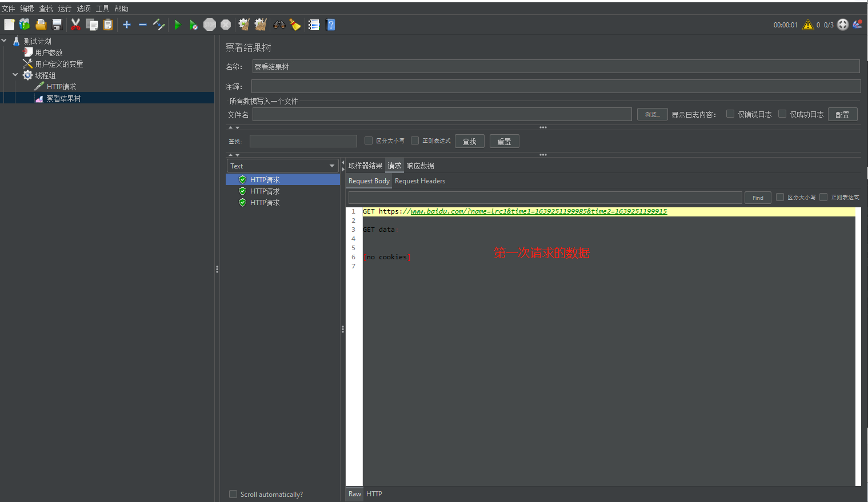Viewport: 868px width, 502px height.
Task: Click the 查找 search button
Action: coord(470,141)
